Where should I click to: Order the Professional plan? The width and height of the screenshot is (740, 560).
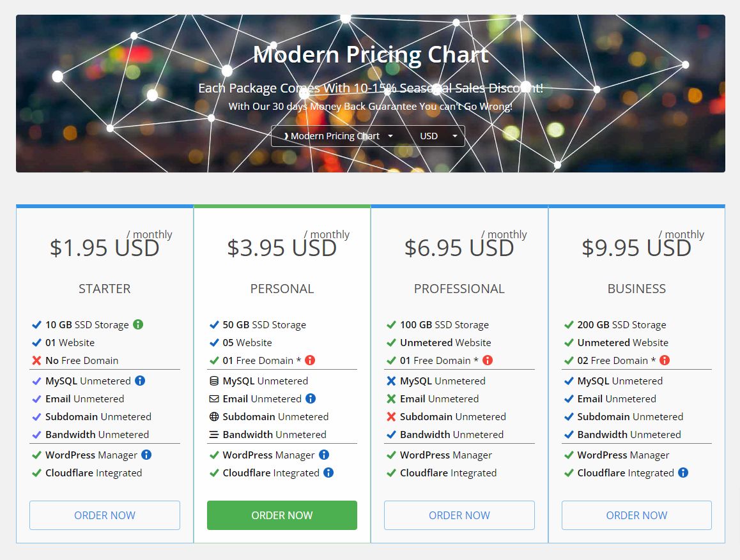[459, 515]
